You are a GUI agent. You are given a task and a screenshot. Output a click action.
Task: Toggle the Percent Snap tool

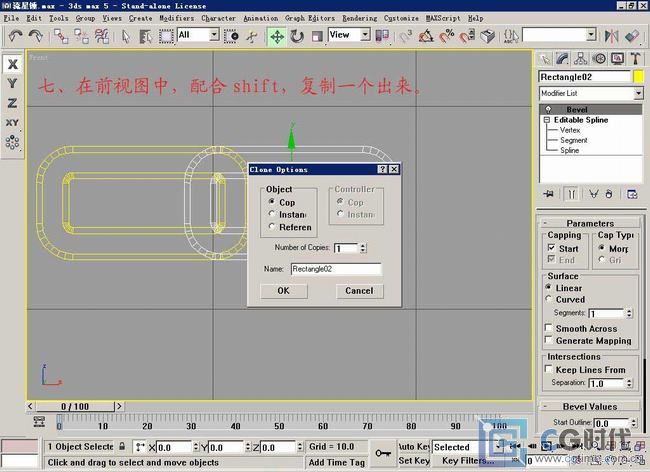coord(447,36)
